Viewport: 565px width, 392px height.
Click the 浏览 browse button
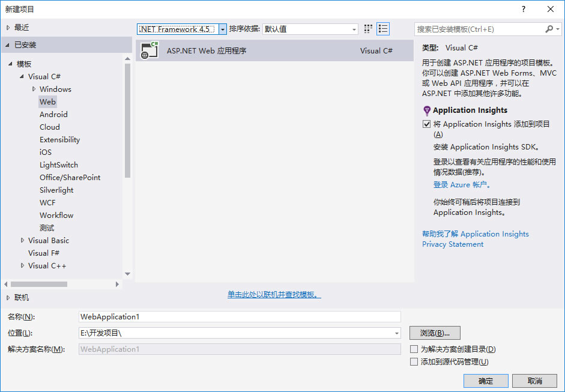pyautogui.click(x=435, y=333)
